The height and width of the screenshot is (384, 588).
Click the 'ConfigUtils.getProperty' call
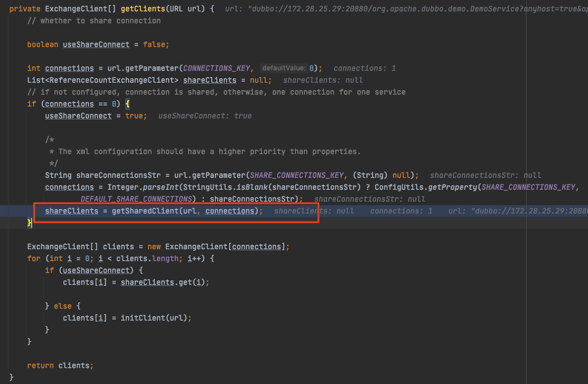(x=426, y=187)
